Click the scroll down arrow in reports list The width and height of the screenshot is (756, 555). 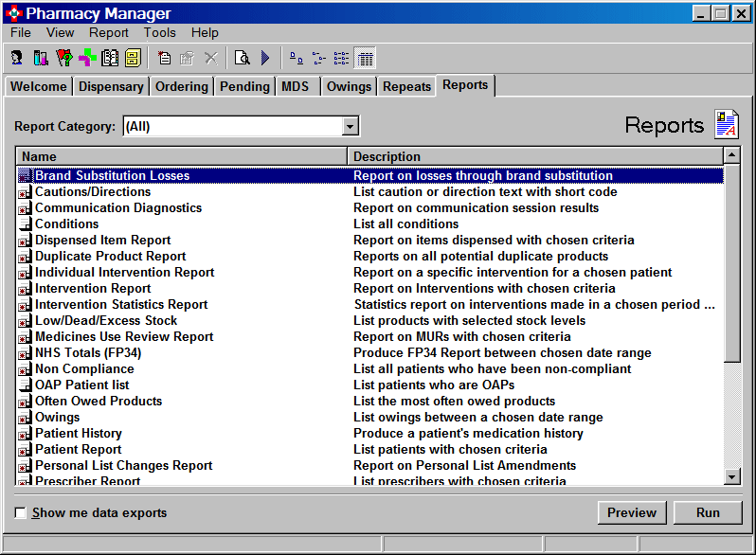pyautogui.click(x=731, y=476)
